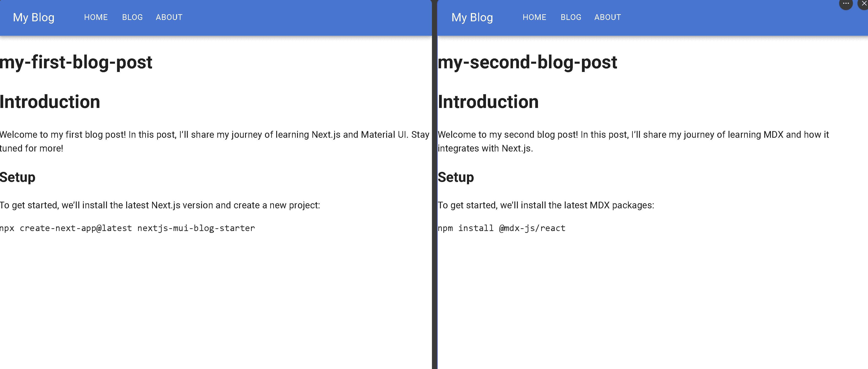868x369 pixels.
Task: Go to ABOUT in the first-post pane navbar
Action: coord(169,17)
